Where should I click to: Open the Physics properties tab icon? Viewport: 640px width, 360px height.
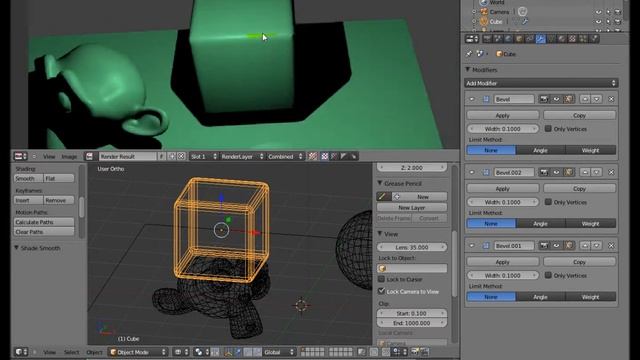click(x=594, y=39)
